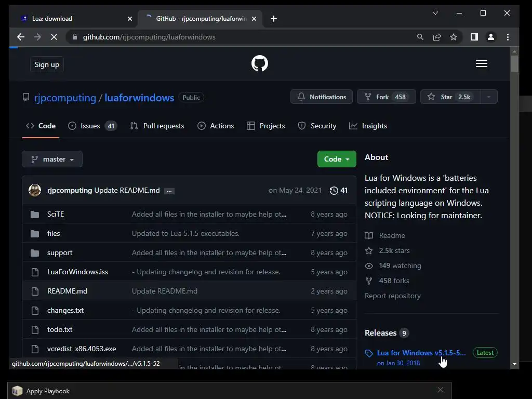Screen dimensions: 532x399
Task: Switch to the Code tab
Action: (x=41, y=126)
